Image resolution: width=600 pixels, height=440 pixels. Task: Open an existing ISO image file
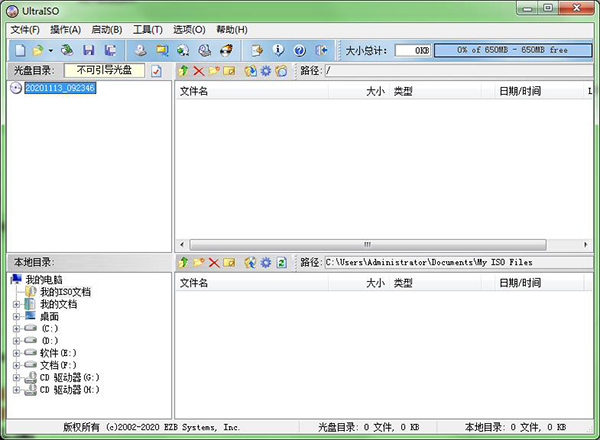click(38, 50)
